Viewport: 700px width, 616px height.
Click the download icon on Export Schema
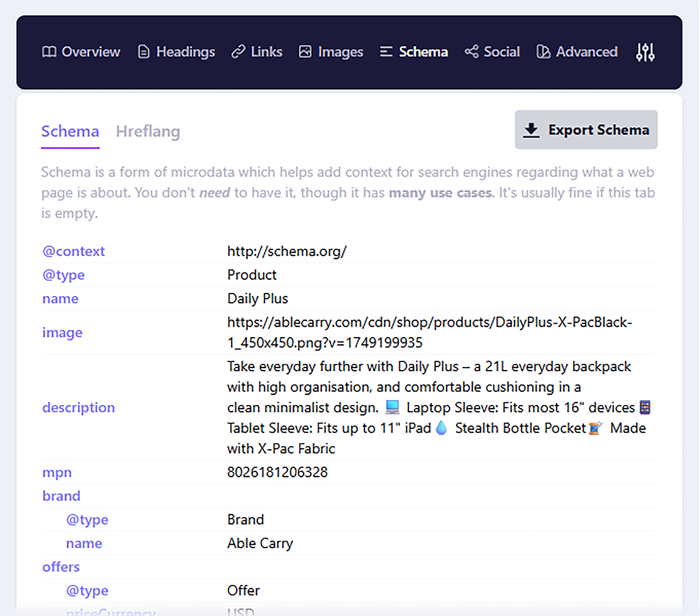pyautogui.click(x=531, y=130)
